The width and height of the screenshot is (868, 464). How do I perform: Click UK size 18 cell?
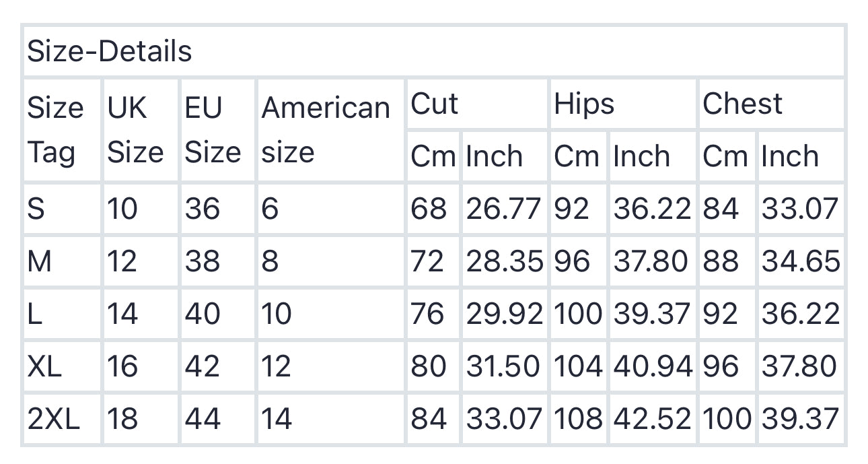tap(122, 419)
